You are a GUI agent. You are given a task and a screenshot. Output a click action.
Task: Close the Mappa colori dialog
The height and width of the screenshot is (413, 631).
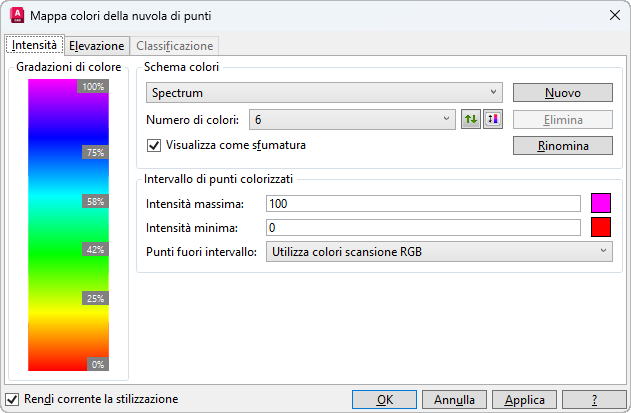tap(612, 16)
